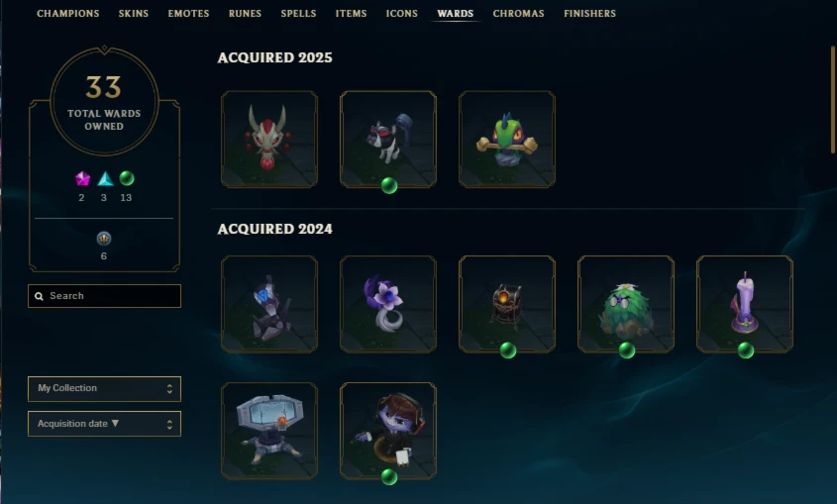Select the black and white cat ward
The width and height of the screenshot is (837, 504).
click(388, 140)
